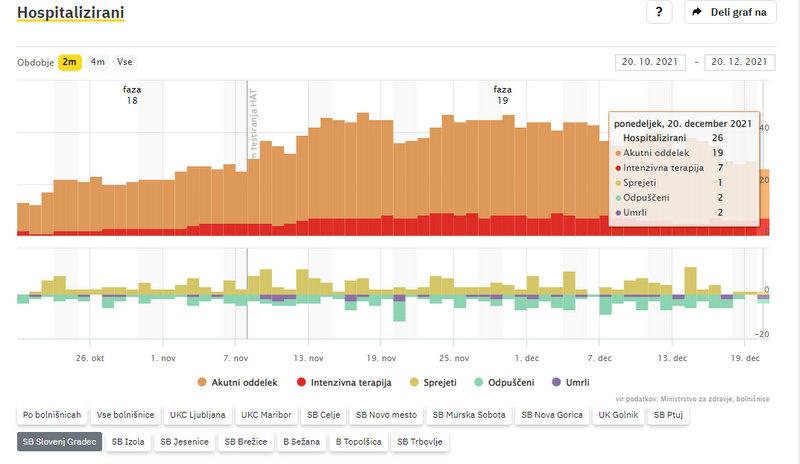Select the Po bolnišnicah view

51,414
